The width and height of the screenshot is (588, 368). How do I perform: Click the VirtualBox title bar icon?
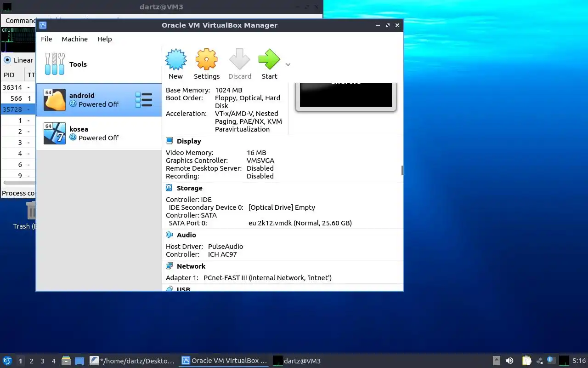(x=42, y=25)
